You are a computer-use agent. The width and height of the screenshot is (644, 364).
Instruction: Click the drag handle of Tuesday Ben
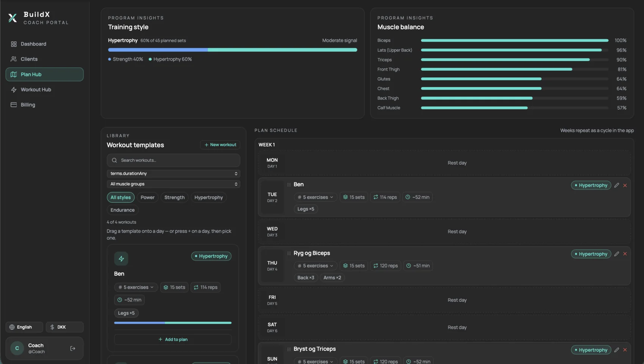point(289,185)
